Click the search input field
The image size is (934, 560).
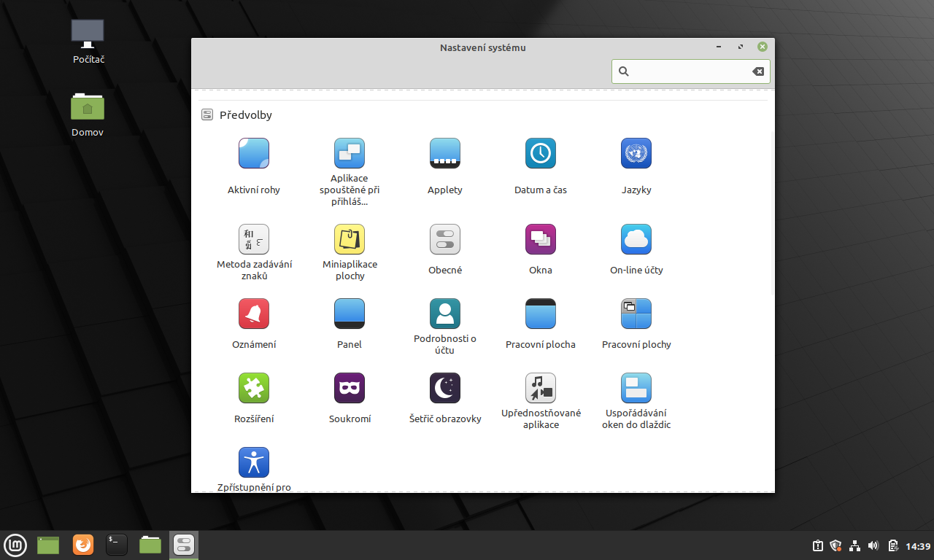tap(686, 71)
